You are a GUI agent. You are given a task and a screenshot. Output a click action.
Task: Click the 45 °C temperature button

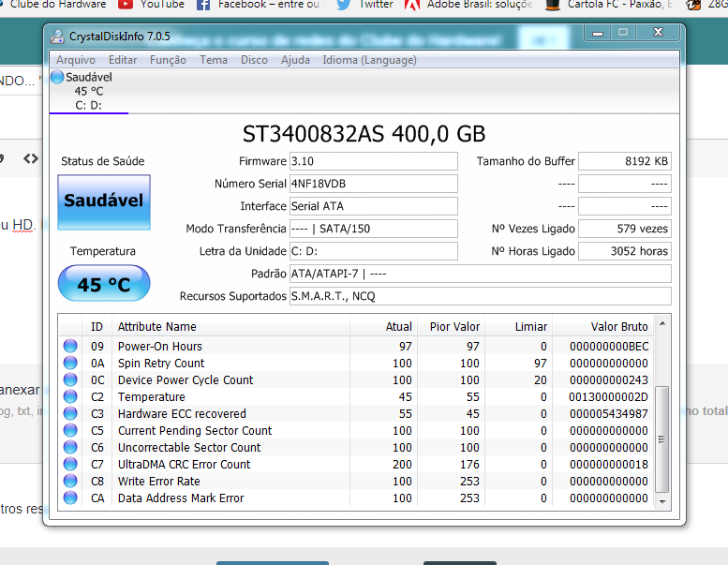(104, 283)
